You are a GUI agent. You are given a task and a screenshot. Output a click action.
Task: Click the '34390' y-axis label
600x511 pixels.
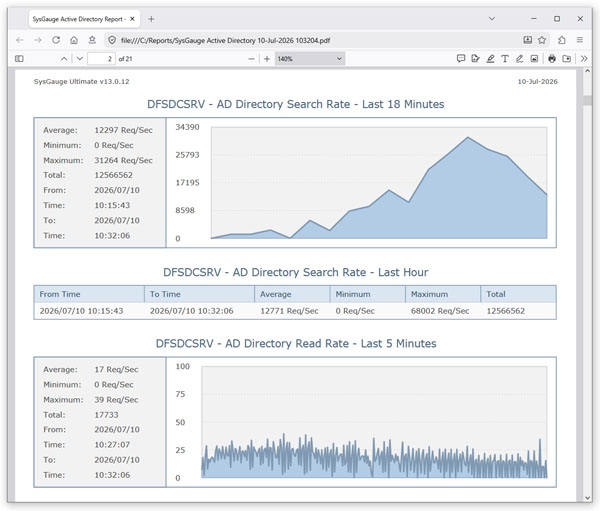click(x=188, y=127)
